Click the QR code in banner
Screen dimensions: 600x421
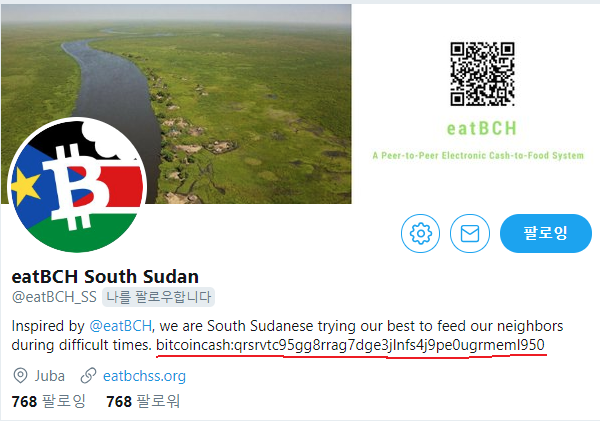pyautogui.click(x=482, y=74)
